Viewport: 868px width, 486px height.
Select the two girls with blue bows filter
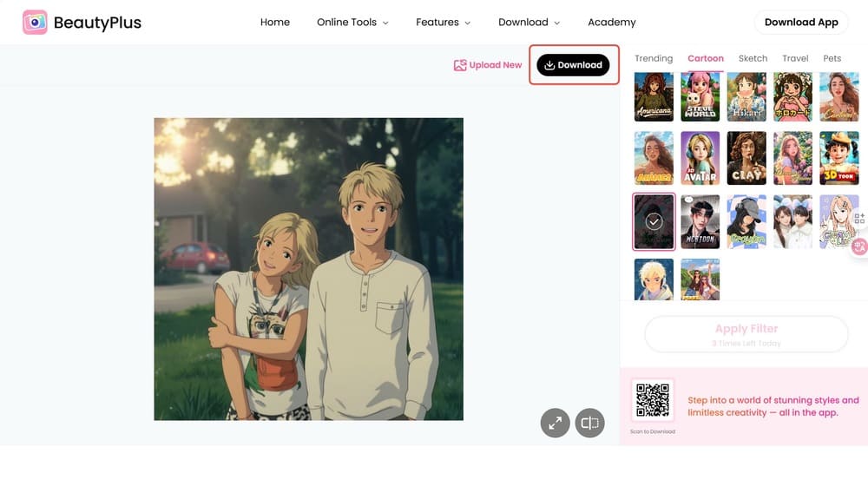[792, 221]
